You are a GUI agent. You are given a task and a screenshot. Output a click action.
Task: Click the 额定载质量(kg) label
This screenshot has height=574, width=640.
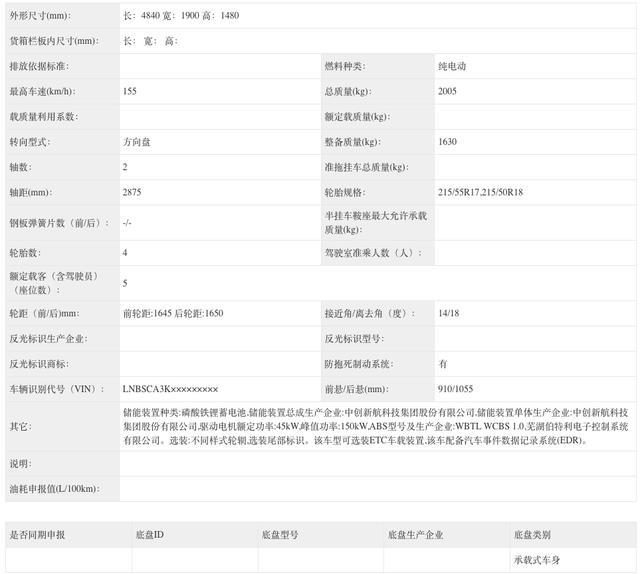357,117
